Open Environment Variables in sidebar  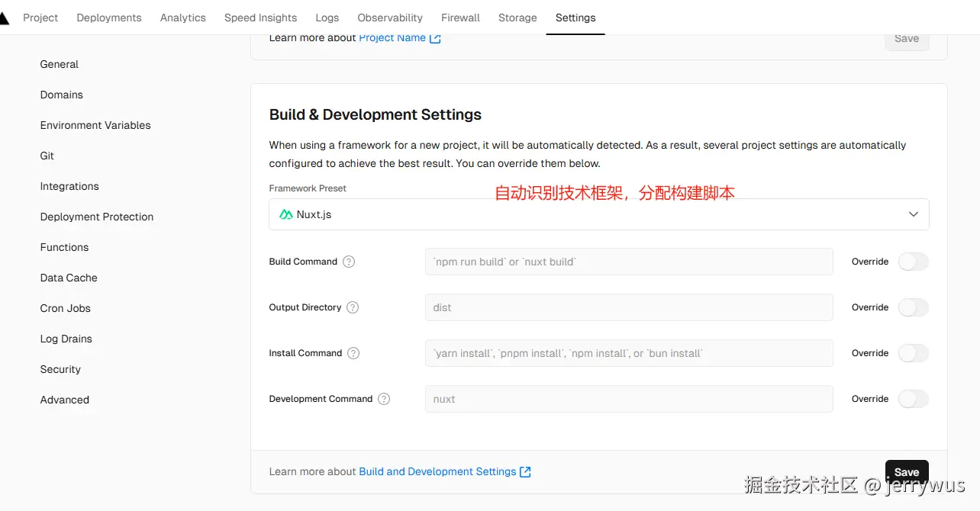pyautogui.click(x=95, y=125)
